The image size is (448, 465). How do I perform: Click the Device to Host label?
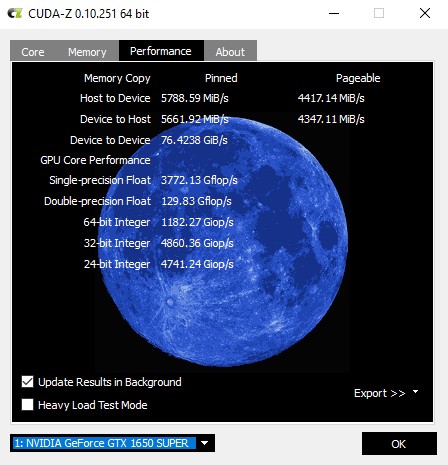click(x=115, y=119)
